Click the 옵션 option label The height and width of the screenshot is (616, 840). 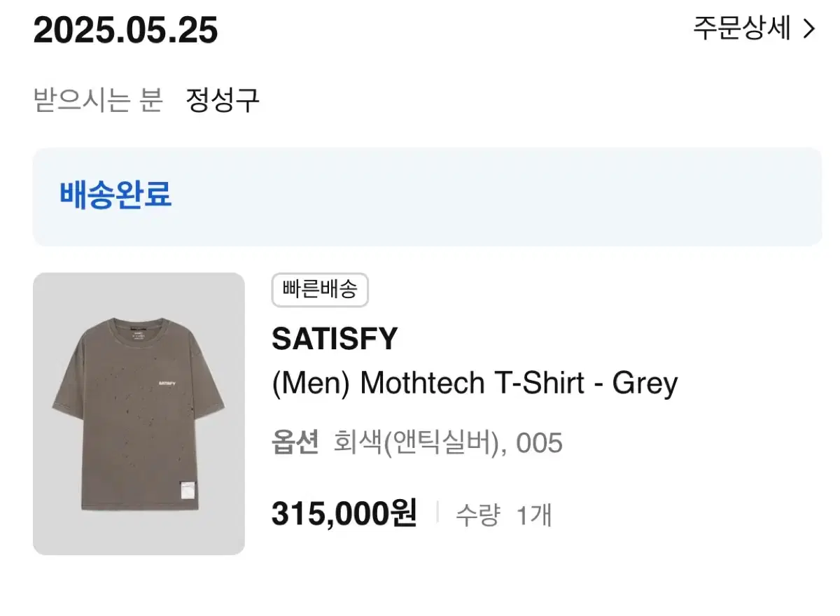pos(295,442)
